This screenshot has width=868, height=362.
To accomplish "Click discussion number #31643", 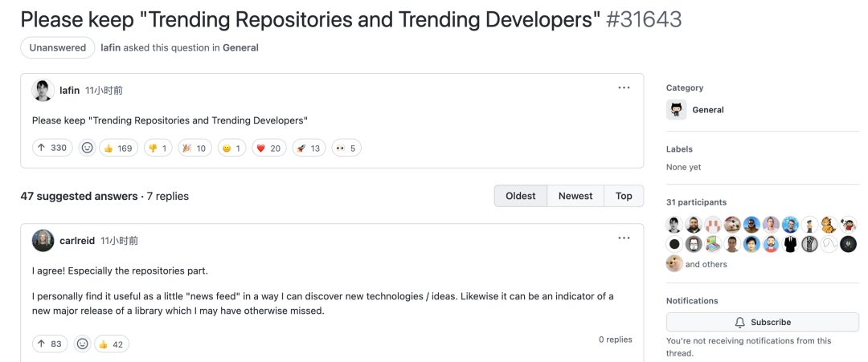I will click(644, 19).
